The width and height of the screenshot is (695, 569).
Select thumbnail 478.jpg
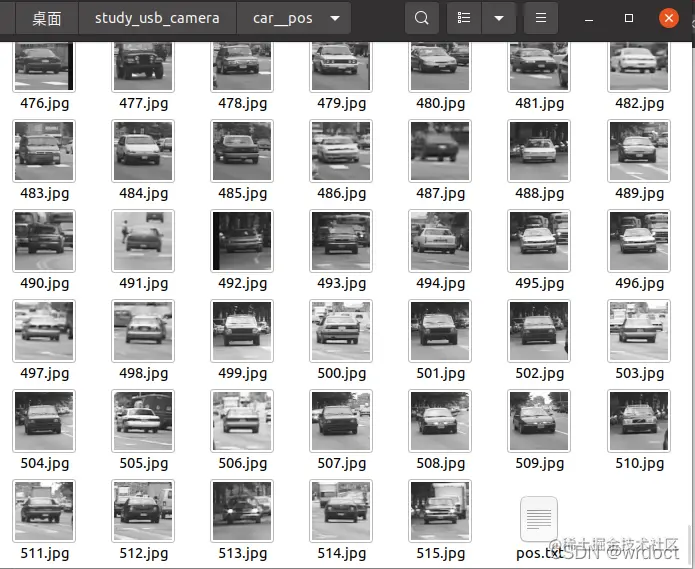tap(242, 66)
